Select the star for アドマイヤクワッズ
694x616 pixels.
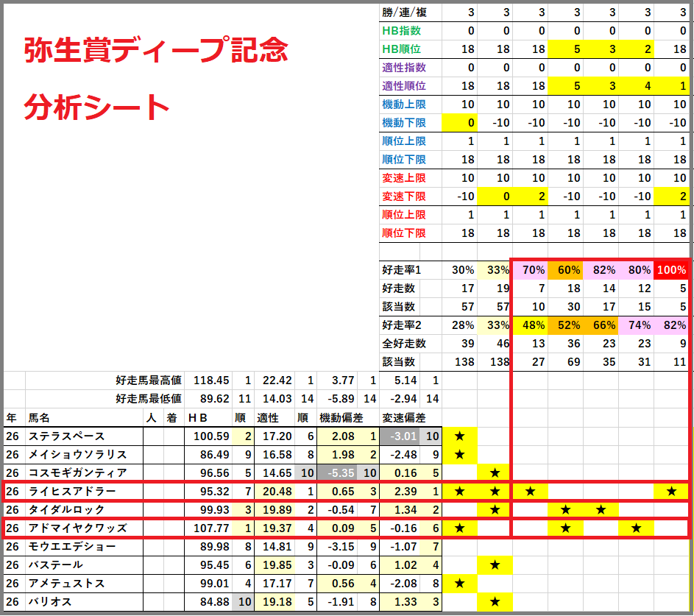[x=460, y=527]
